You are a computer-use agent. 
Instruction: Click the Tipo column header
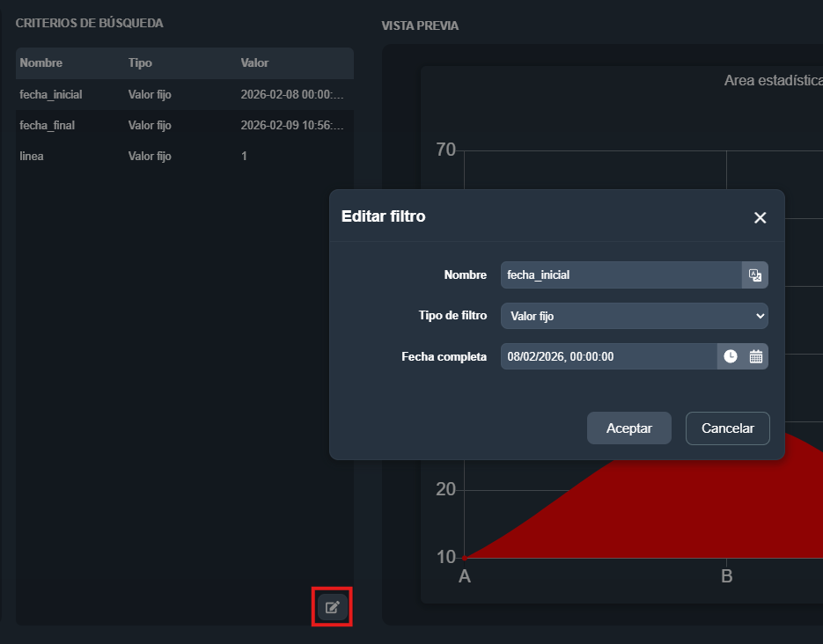click(x=140, y=63)
